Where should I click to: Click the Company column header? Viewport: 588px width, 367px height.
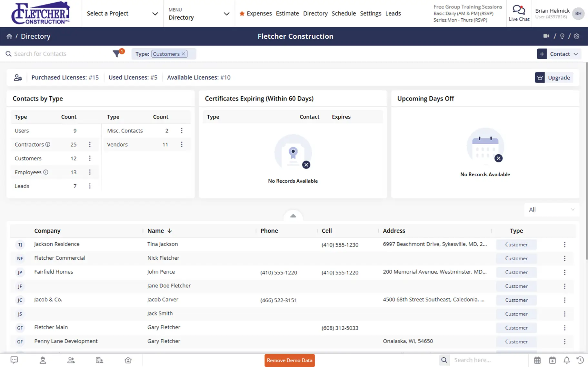coord(47,231)
